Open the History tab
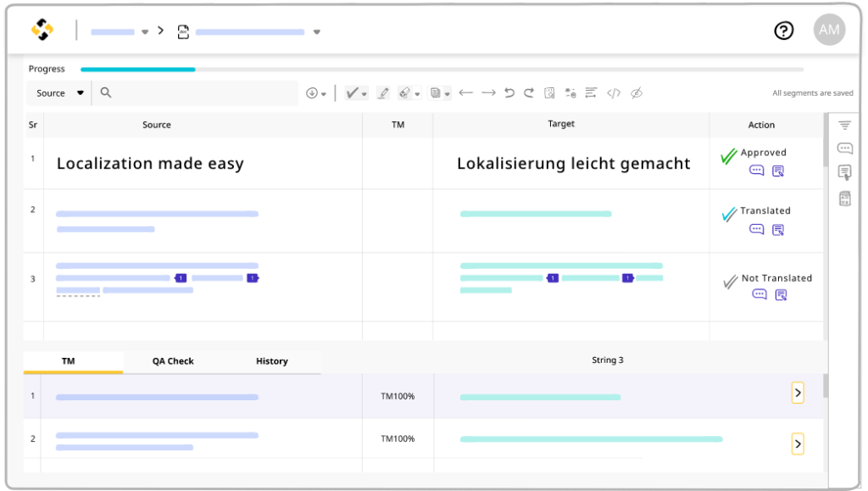This screenshot has width=868, height=491. pos(271,360)
